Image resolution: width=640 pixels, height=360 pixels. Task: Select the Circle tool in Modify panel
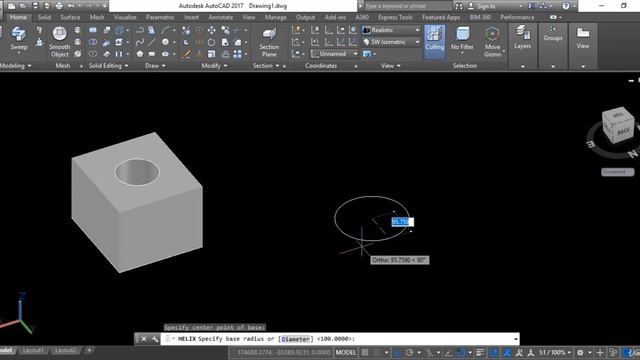[211, 42]
